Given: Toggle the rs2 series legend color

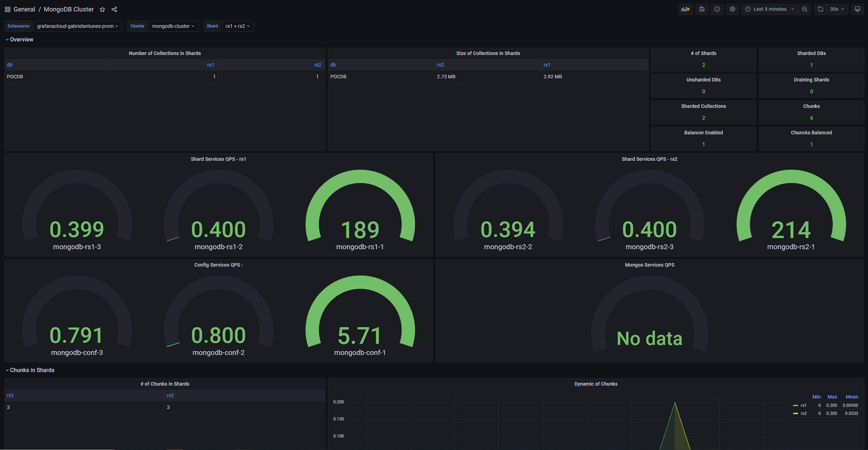Looking at the screenshot, I should point(795,413).
